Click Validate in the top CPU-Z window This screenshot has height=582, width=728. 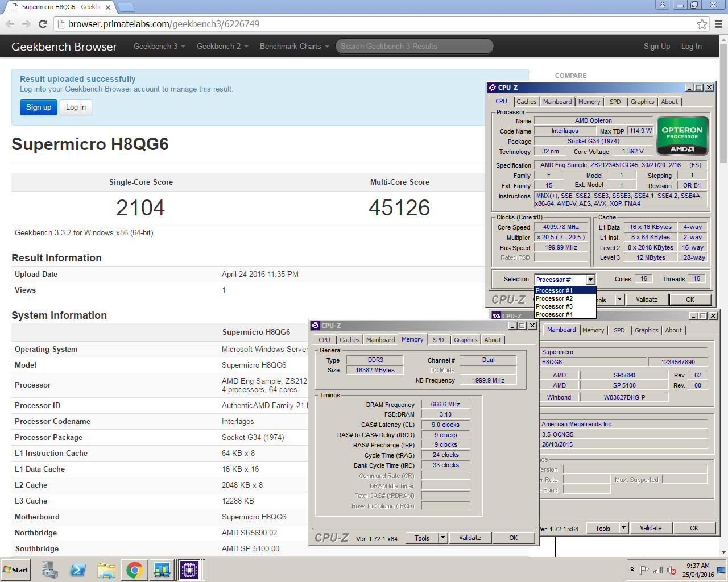click(x=647, y=300)
